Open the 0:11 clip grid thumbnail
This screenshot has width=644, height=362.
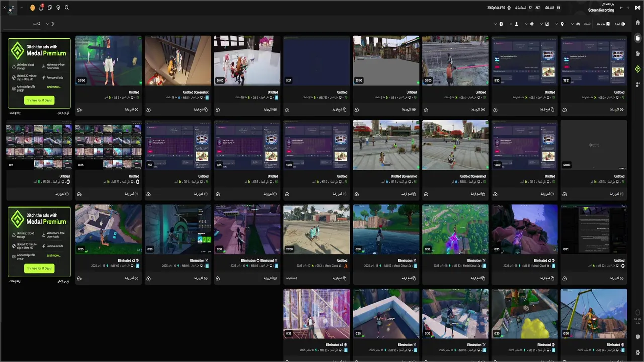(39, 145)
